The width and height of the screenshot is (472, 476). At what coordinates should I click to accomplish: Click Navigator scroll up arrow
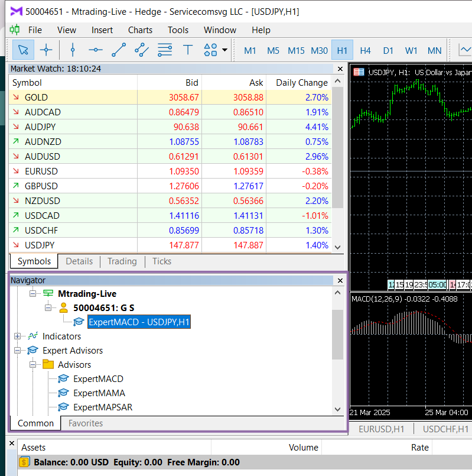click(x=338, y=293)
